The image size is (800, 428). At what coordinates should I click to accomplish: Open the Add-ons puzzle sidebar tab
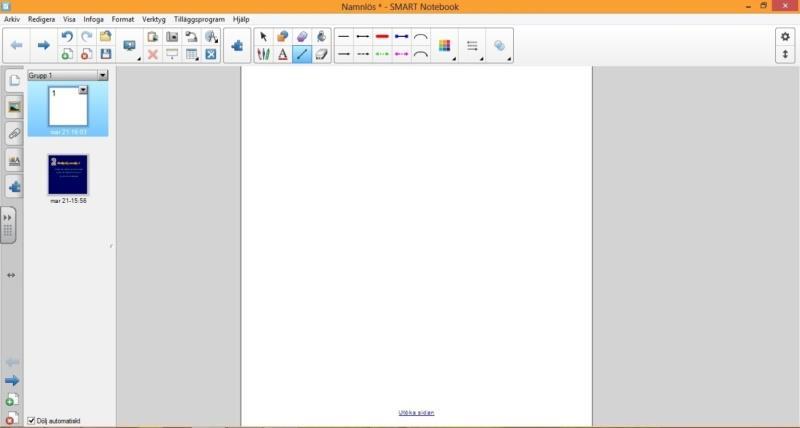click(x=14, y=187)
